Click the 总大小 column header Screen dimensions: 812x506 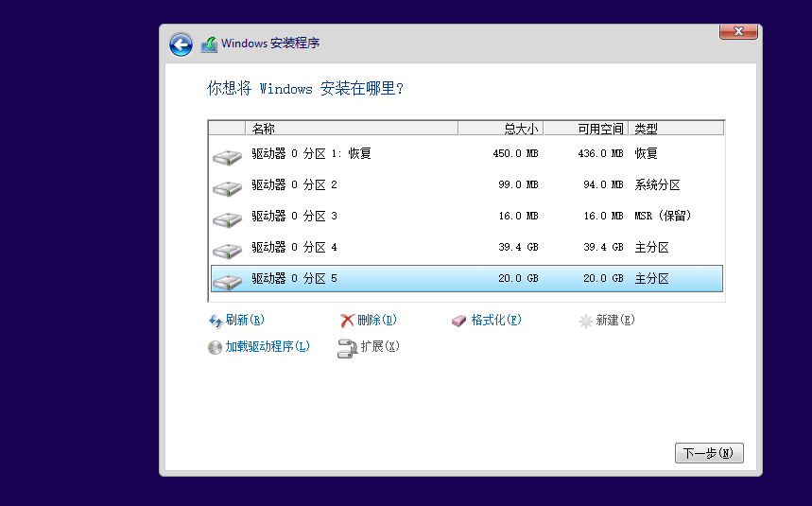[501, 129]
